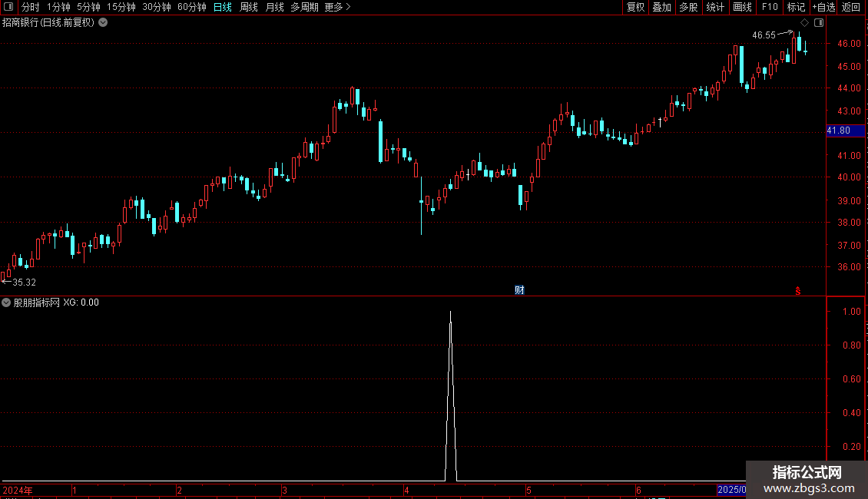
Task: Open the 股朋指标网 indicator dropdown icon
Action: 6,302
